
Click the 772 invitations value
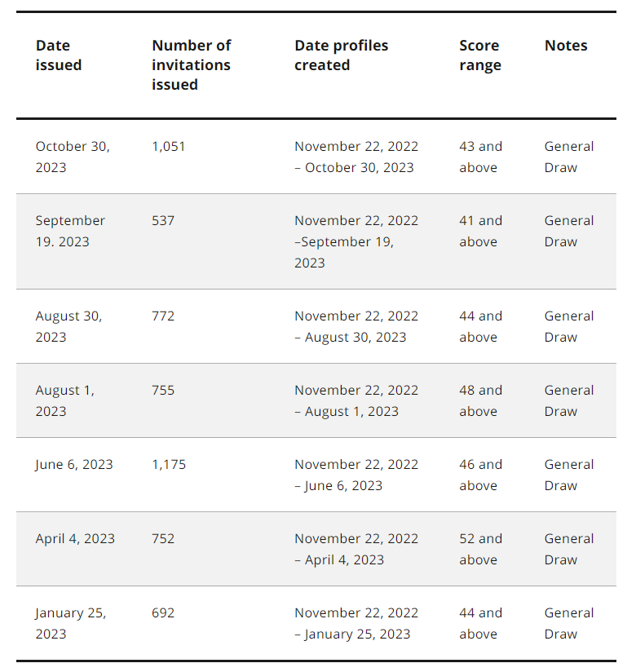[x=163, y=316]
